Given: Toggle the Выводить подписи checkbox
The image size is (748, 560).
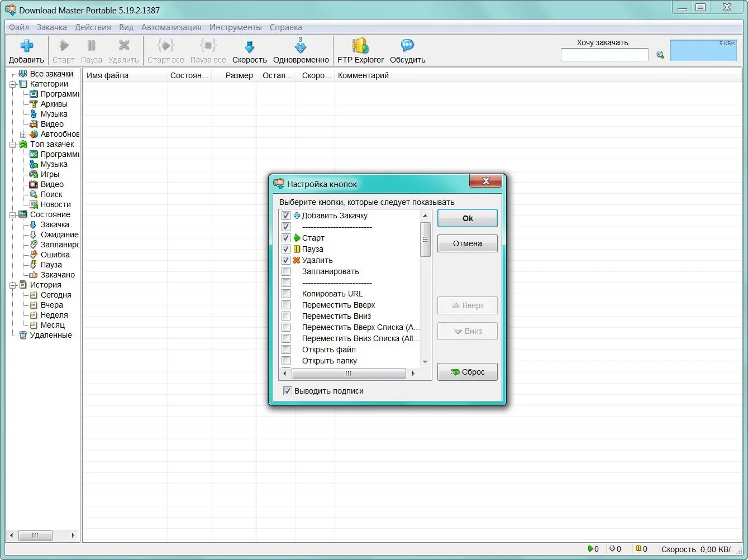Looking at the screenshot, I should [x=288, y=391].
